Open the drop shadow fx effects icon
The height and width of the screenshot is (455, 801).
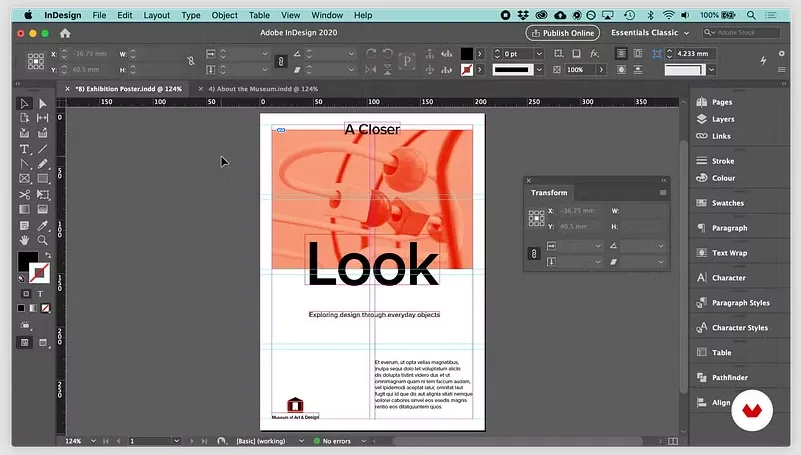[x=594, y=53]
